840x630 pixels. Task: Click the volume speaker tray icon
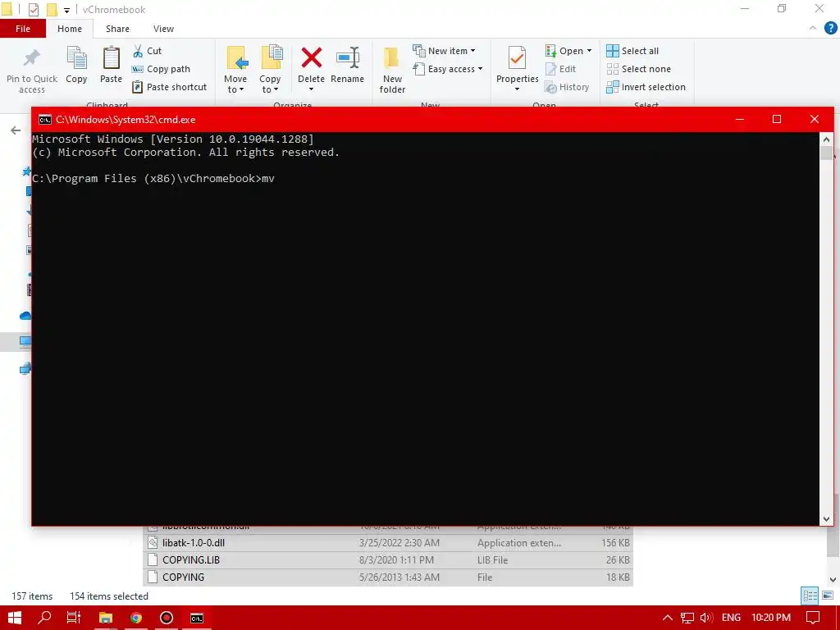[706, 618]
